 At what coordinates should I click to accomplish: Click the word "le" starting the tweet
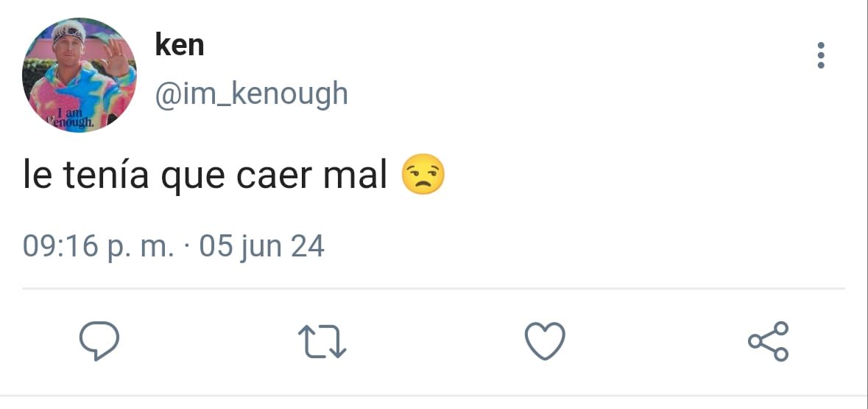coord(38,175)
